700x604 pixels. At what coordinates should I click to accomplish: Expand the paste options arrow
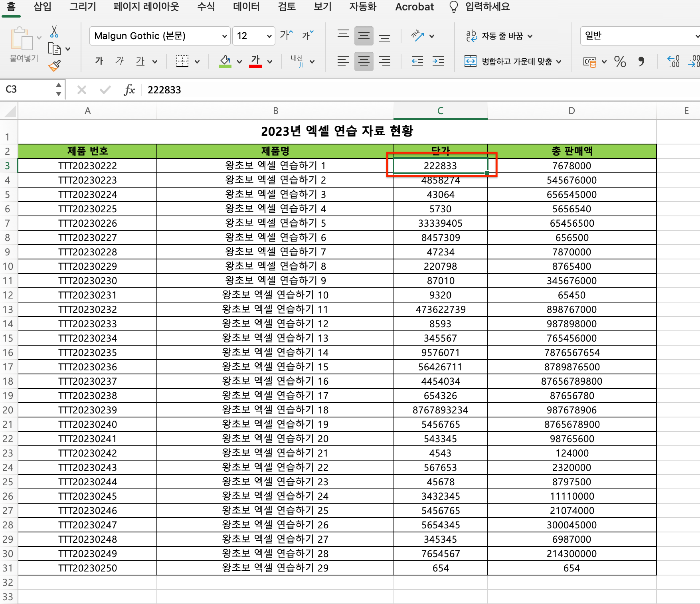pos(39,37)
